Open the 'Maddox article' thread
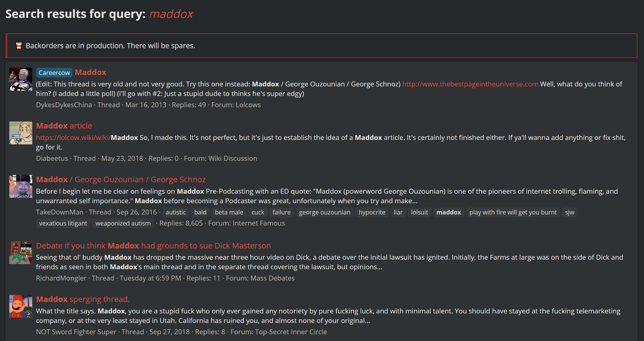Image resolution: width=644 pixels, height=341 pixels. (x=64, y=126)
